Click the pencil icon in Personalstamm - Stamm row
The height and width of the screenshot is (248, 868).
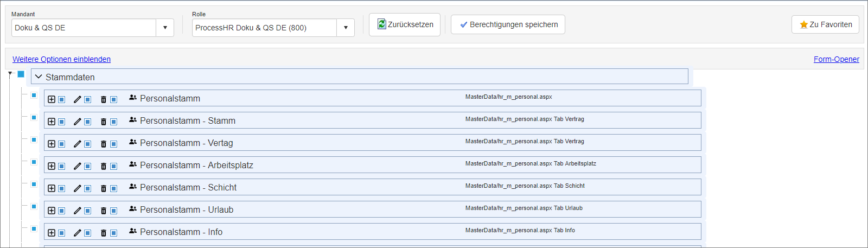pos(78,122)
